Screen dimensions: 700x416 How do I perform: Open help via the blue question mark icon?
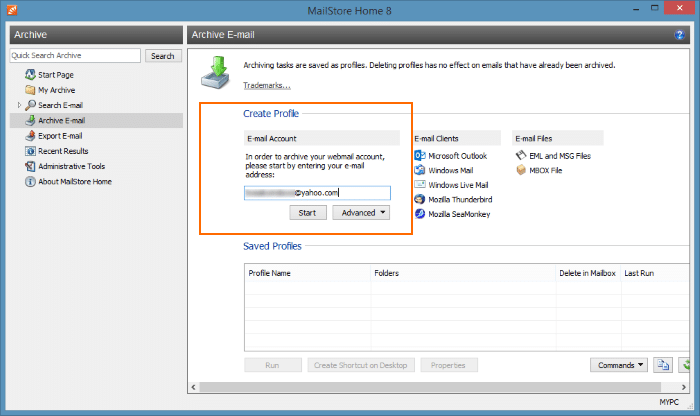(x=680, y=35)
